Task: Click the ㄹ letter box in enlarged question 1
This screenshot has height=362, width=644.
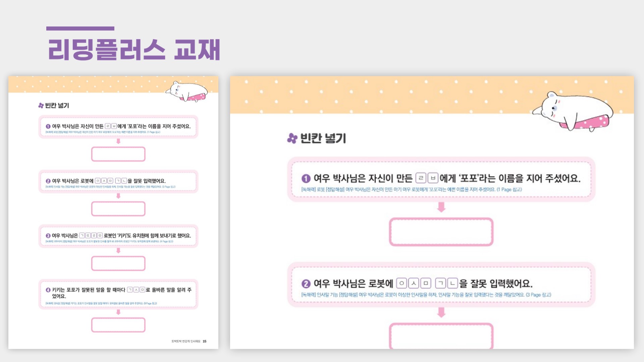Action: click(421, 178)
